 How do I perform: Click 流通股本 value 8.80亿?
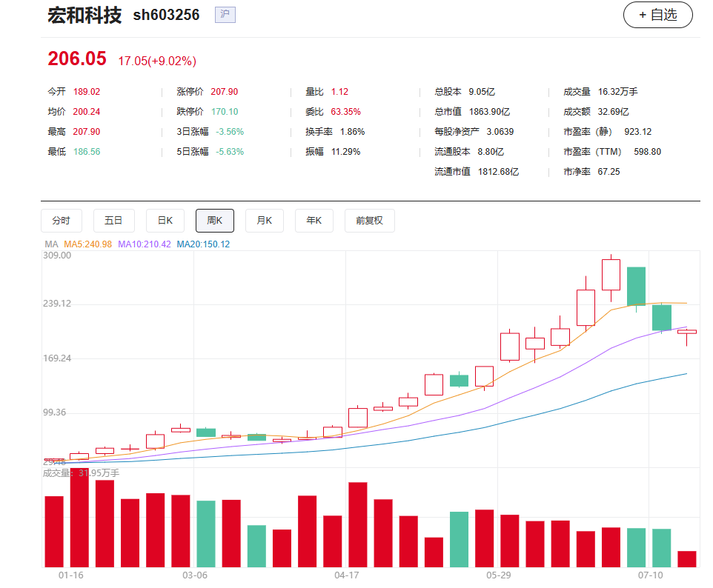coord(491,152)
